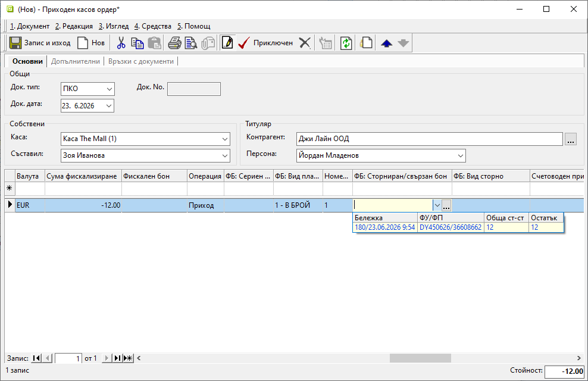The width and height of the screenshot is (588, 381).
Task: Click the Delete X icon in toolbar
Action: click(305, 43)
